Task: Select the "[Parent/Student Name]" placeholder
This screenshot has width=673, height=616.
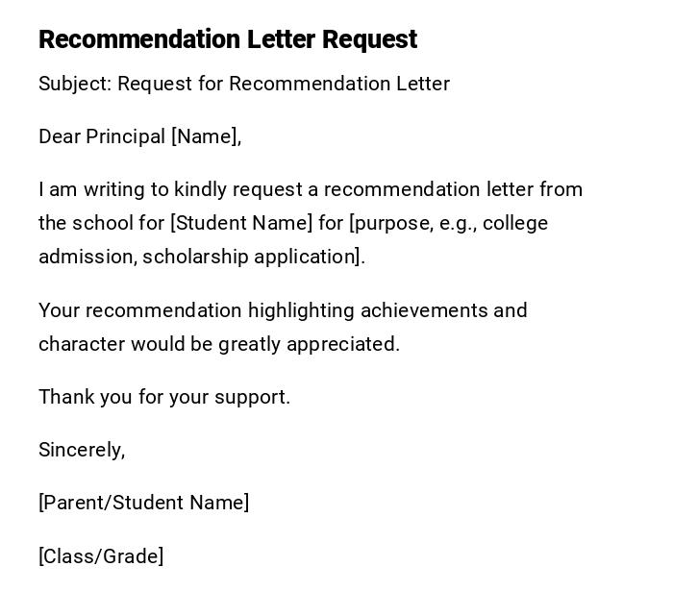Action: point(144,503)
